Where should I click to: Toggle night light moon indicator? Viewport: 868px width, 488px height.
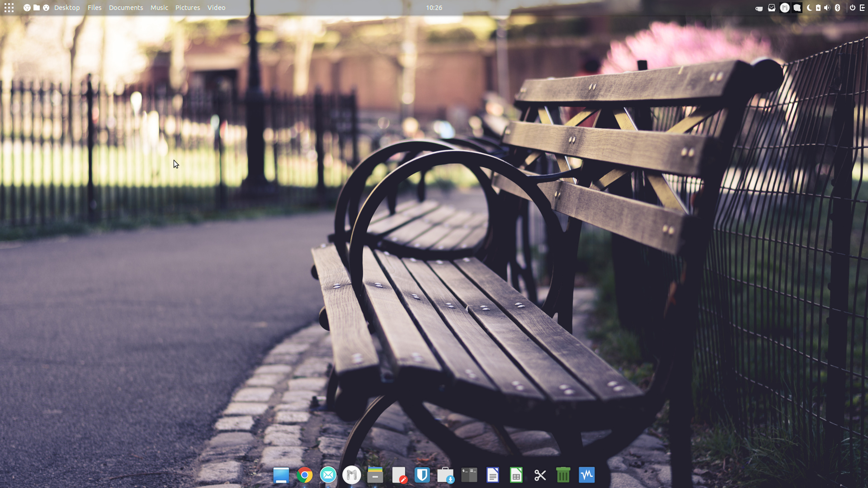pyautogui.click(x=809, y=8)
